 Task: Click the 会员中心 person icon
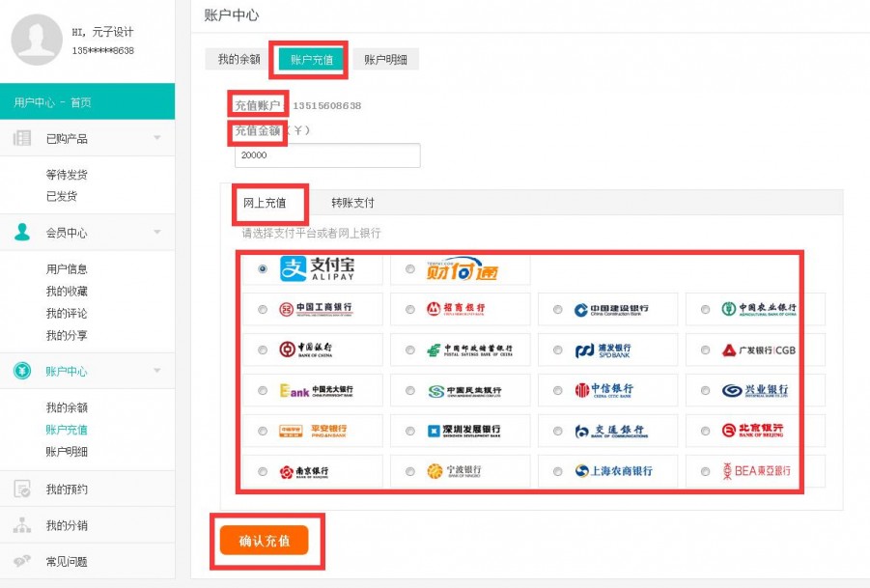(x=22, y=232)
